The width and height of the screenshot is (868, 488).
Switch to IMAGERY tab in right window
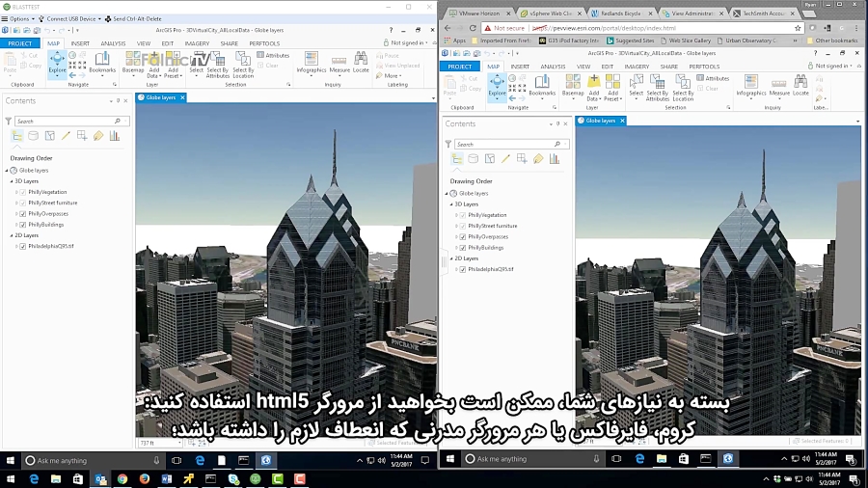(x=637, y=67)
